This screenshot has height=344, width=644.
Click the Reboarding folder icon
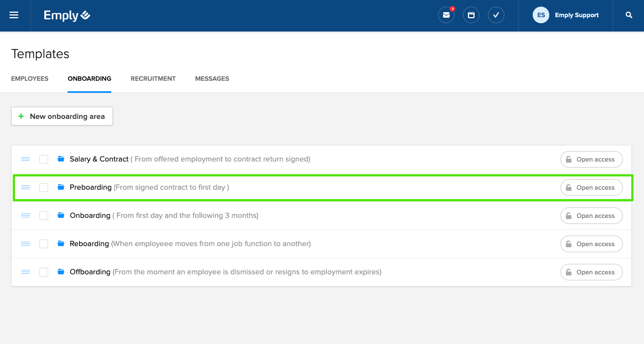pos(61,244)
